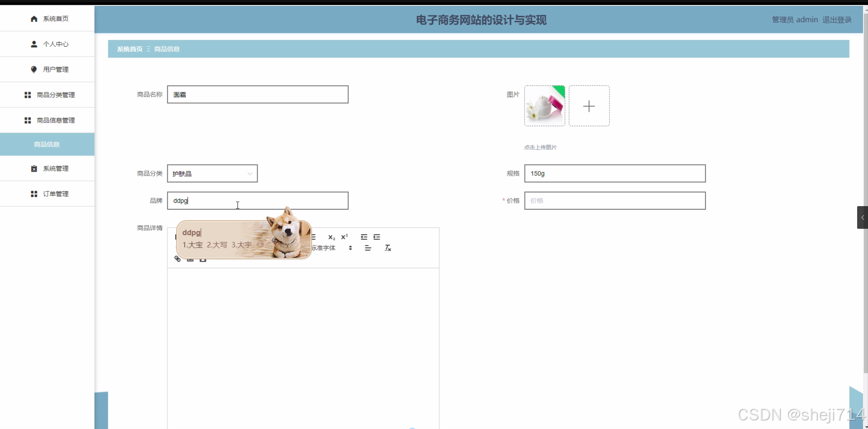Viewport: 868px width, 429px height.
Task: Navigate using the 系统首页 breadcrumb link
Action: pos(129,48)
